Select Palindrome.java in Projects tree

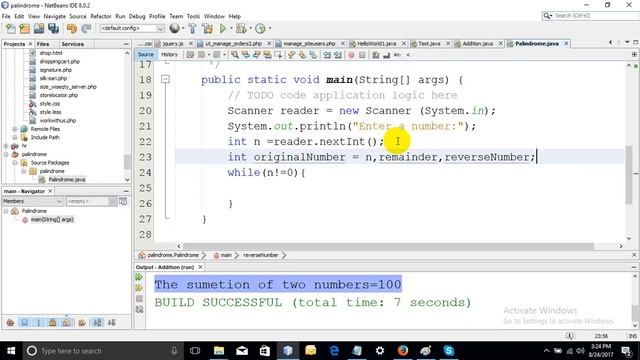67,180
